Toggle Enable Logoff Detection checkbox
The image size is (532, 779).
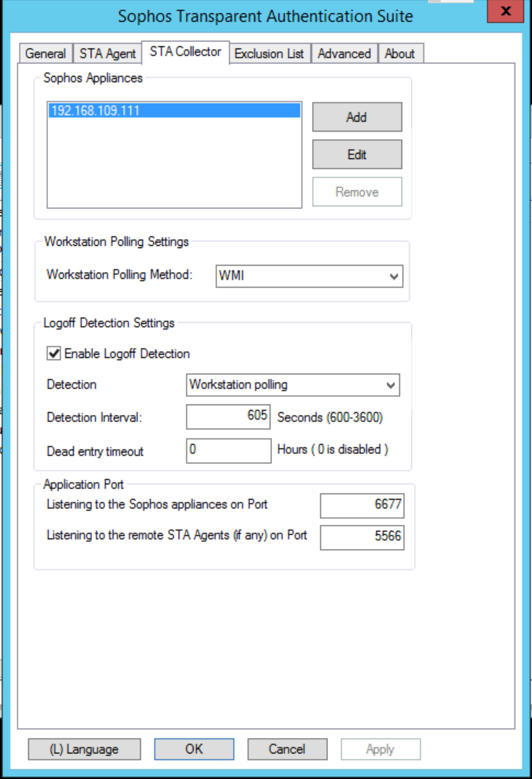click(x=54, y=354)
